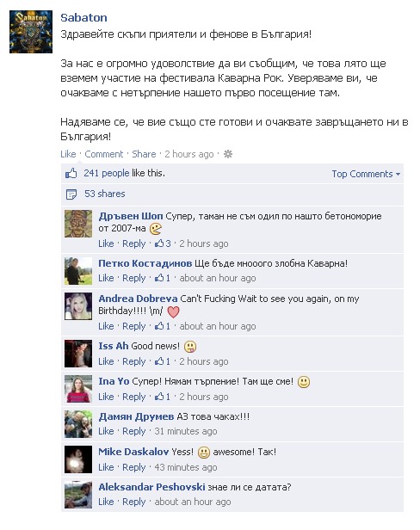Click like count icon on Петко Костадинов comment
The width and height of the screenshot is (420, 530).
[x=159, y=278]
